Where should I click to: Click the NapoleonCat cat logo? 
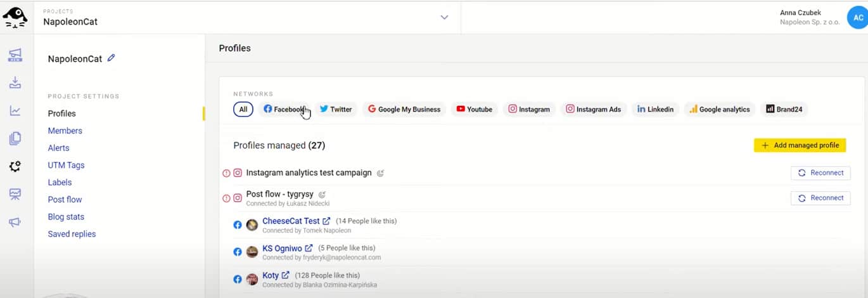(x=15, y=17)
